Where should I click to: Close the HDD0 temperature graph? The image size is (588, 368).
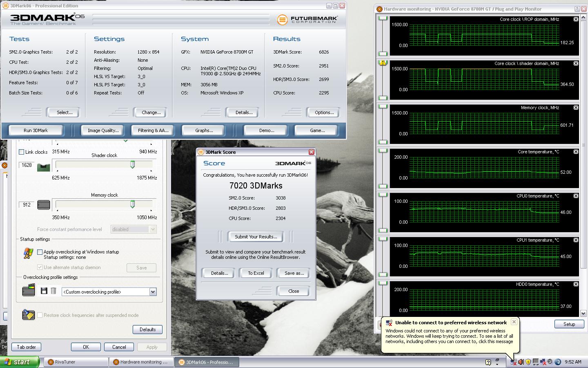576,284
